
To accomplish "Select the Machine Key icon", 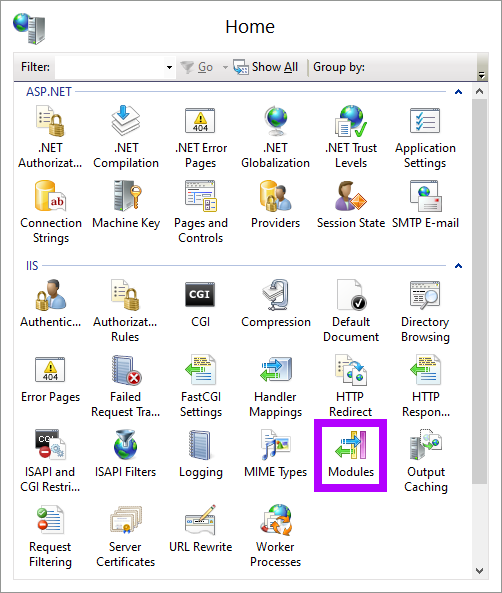I will (x=126, y=205).
